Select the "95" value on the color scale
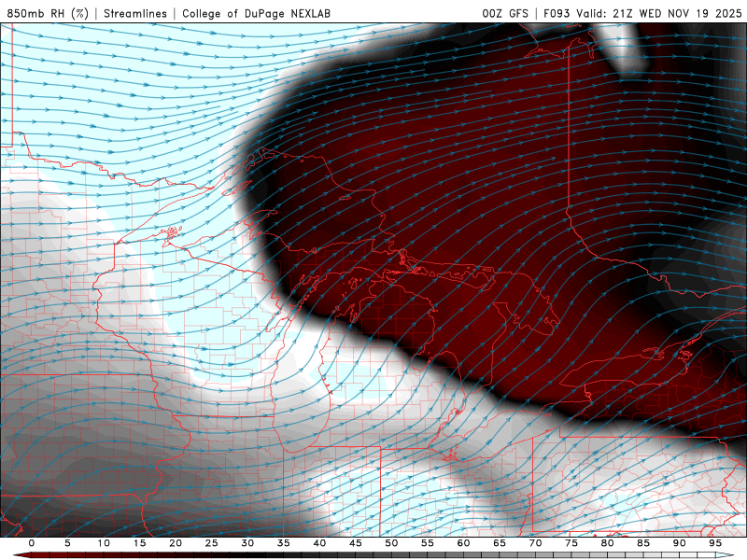 (715, 543)
